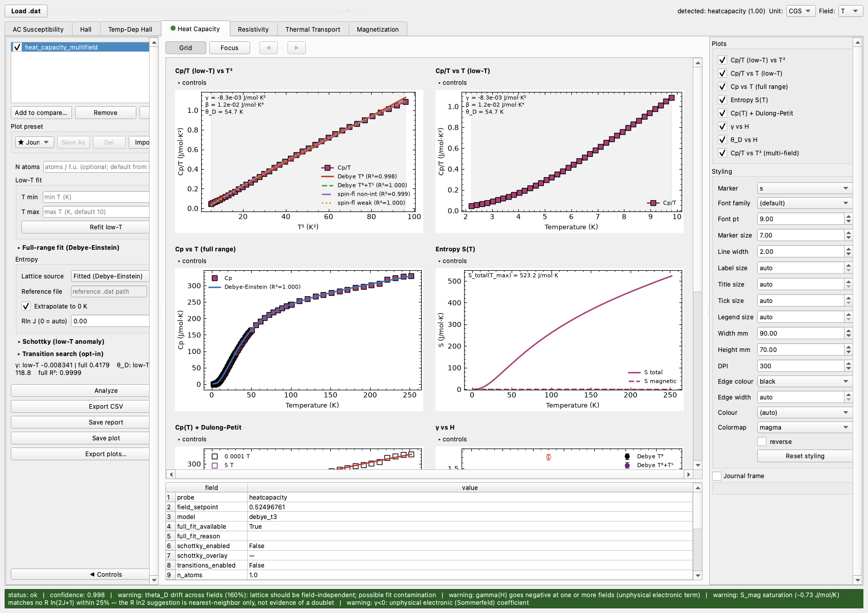Click Save report button
The width and height of the screenshot is (868, 613).
[80, 422]
